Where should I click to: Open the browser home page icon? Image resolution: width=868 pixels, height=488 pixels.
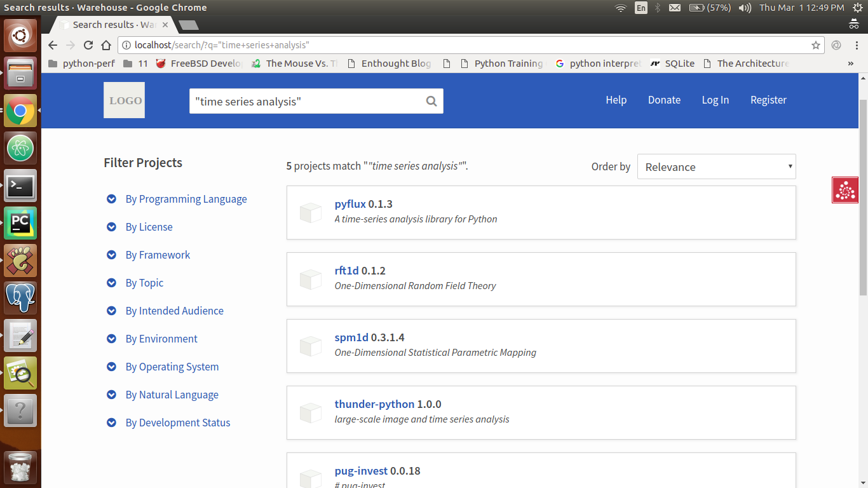106,45
